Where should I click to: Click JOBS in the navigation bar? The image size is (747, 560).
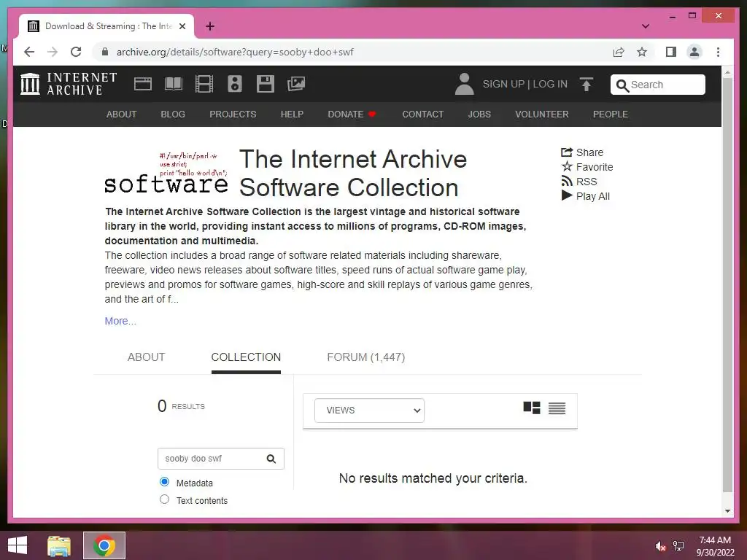479,114
